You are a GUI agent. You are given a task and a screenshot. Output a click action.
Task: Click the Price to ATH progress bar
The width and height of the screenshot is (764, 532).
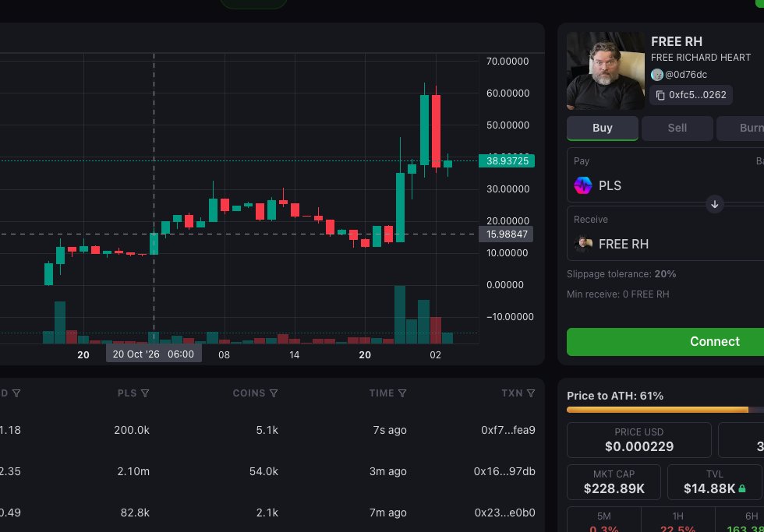coord(666,410)
